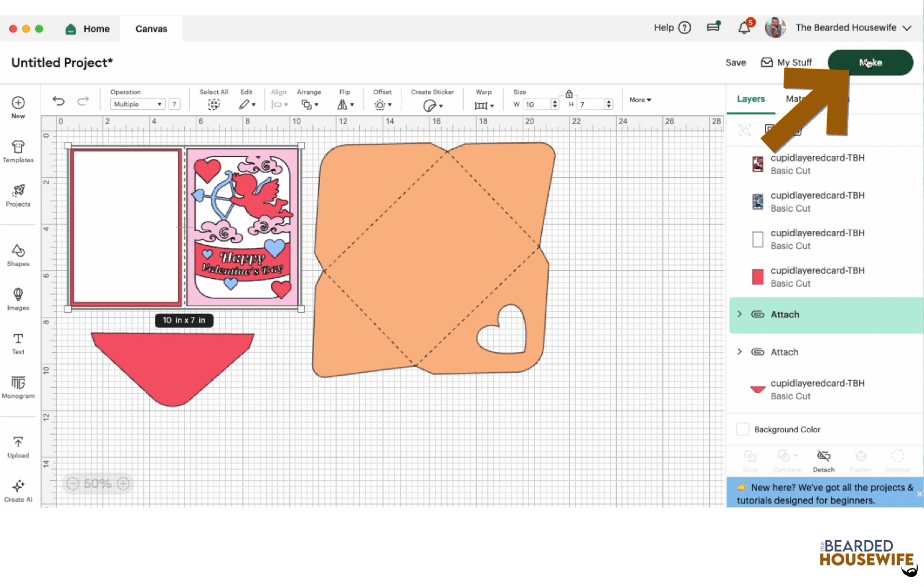Open My Stuff
This screenshot has height=587, width=924.
pos(787,62)
